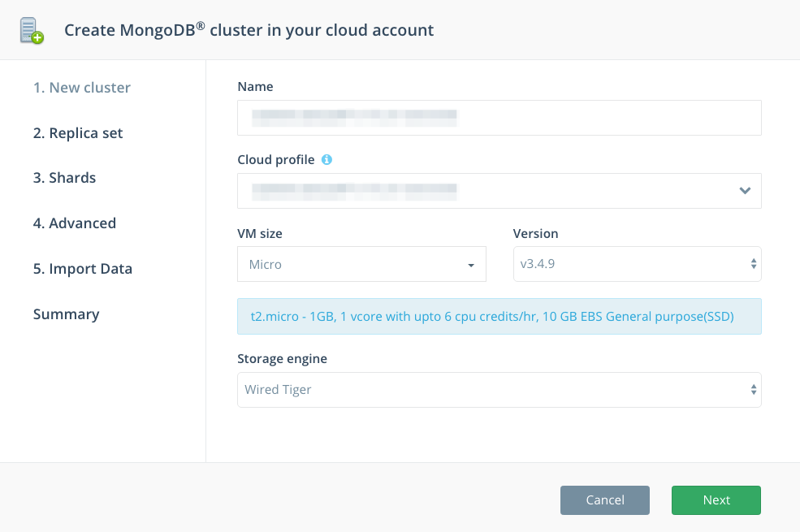
Task: Click the VM size label
Action: pyautogui.click(x=260, y=234)
